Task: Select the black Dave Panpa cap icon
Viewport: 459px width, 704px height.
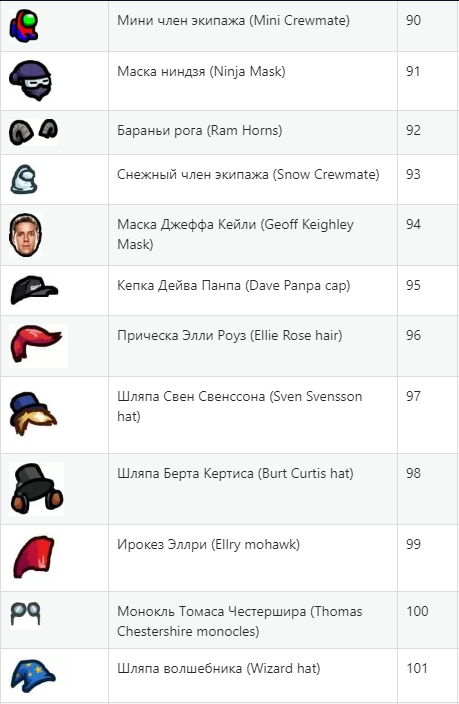Action: (34, 290)
